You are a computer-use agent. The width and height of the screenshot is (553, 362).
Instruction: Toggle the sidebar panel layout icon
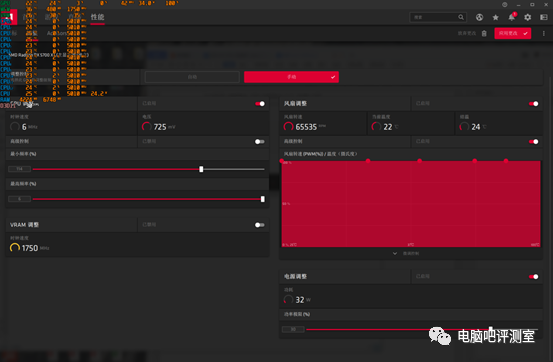[x=543, y=17]
